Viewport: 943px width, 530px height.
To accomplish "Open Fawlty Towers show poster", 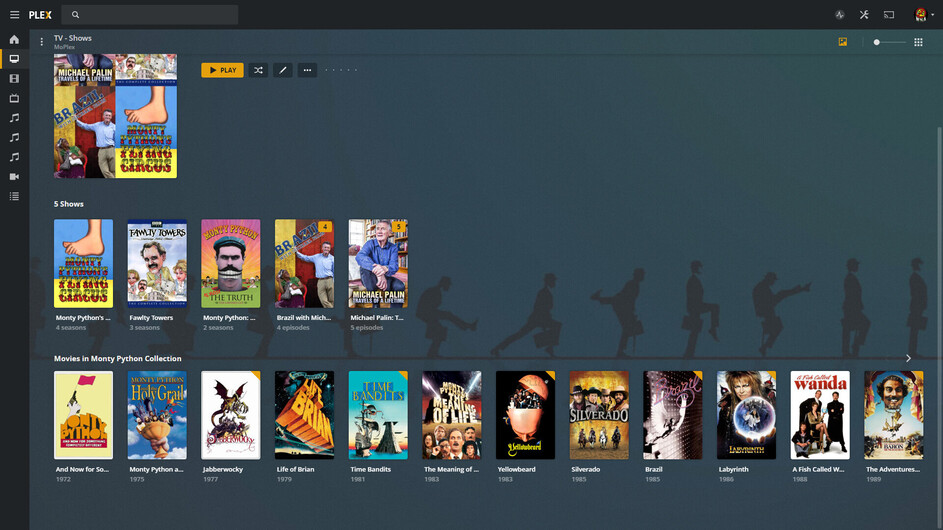I will pos(157,263).
